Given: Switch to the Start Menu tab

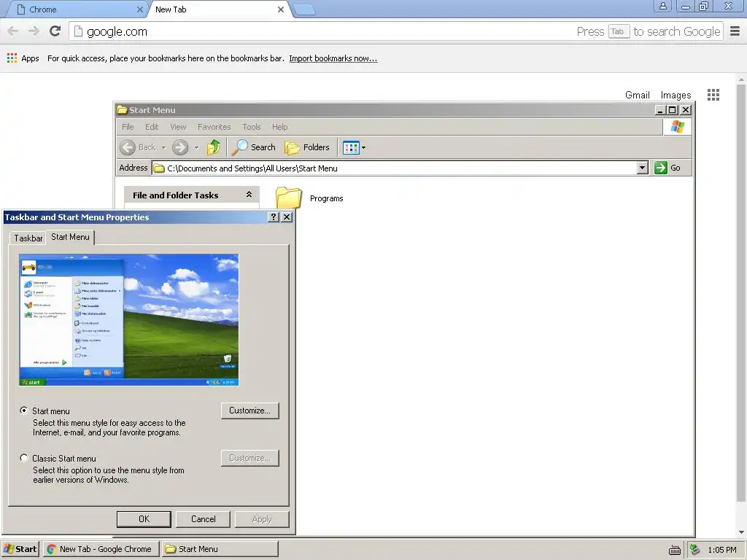Looking at the screenshot, I should 71,237.
